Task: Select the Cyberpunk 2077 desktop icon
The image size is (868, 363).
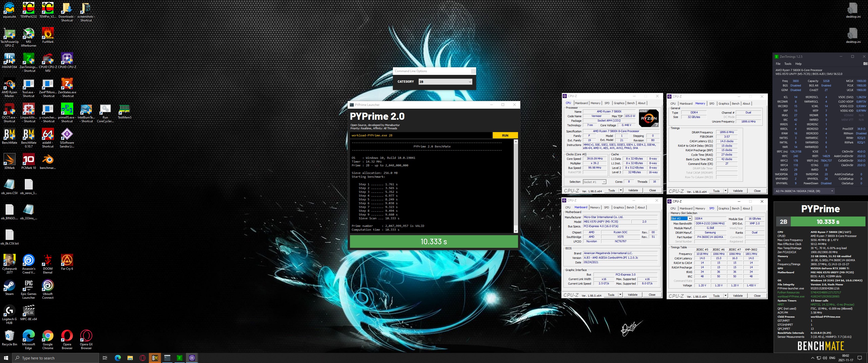Action: tap(9, 264)
